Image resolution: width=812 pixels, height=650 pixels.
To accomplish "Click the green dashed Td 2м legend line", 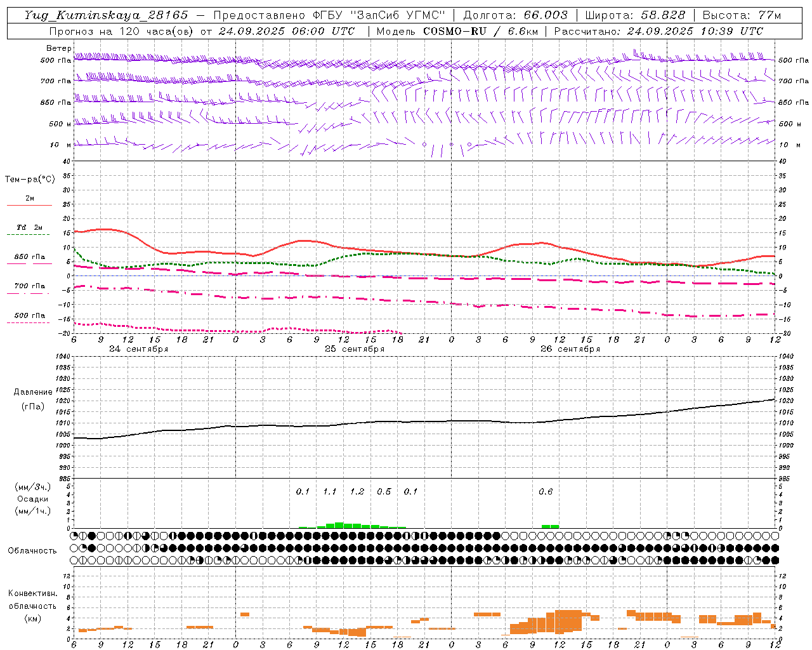I will (29, 235).
